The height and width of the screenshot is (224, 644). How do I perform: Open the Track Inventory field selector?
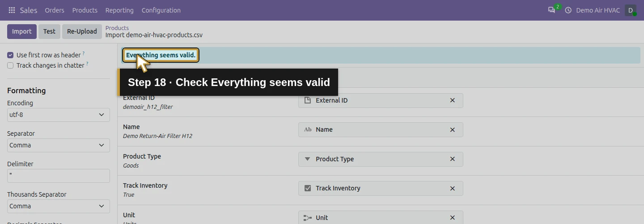380,188
